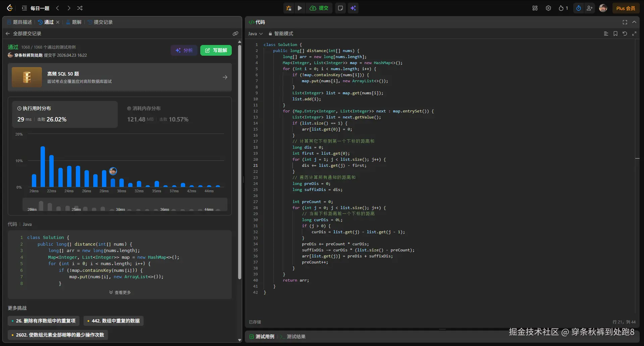Click the runtime distribution range slider

125,205
